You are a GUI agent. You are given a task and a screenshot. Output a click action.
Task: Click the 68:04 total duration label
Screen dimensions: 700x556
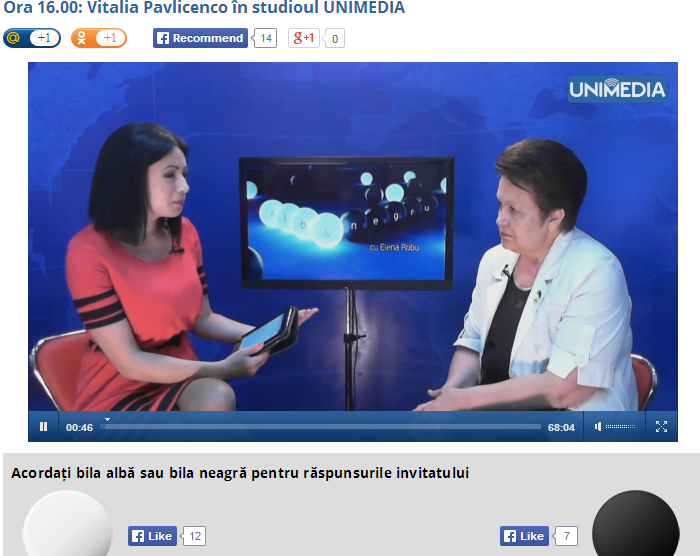click(x=561, y=427)
